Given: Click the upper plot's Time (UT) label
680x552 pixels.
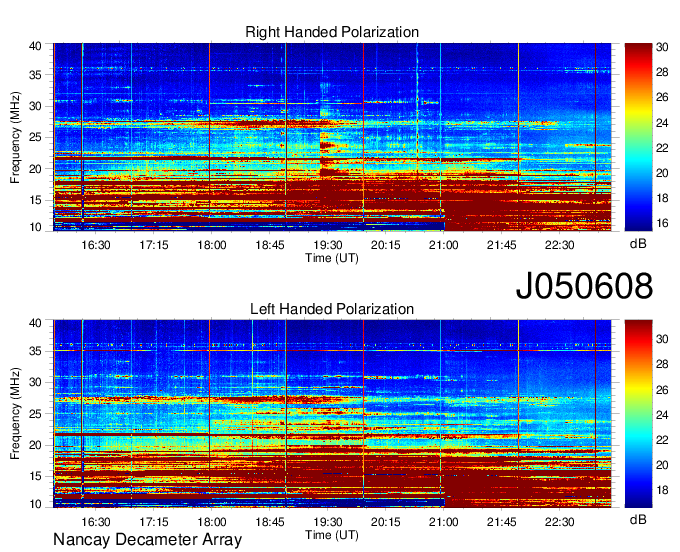Looking at the screenshot, I should [332, 258].
